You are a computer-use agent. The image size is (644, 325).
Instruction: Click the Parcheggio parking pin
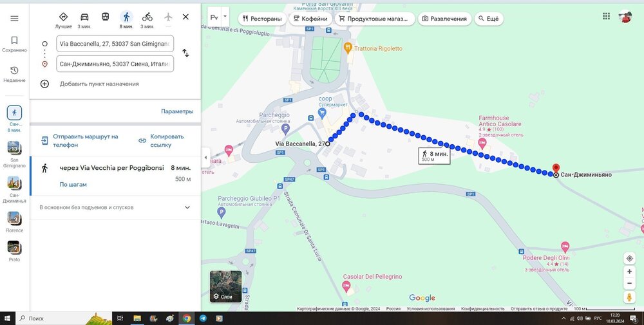pyautogui.click(x=285, y=129)
